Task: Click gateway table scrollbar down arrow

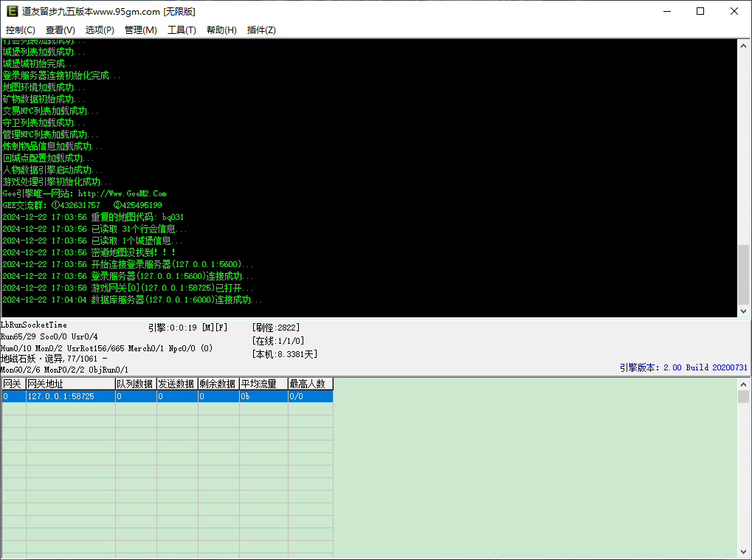Action: pyautogui.click(x=743, y=551)
